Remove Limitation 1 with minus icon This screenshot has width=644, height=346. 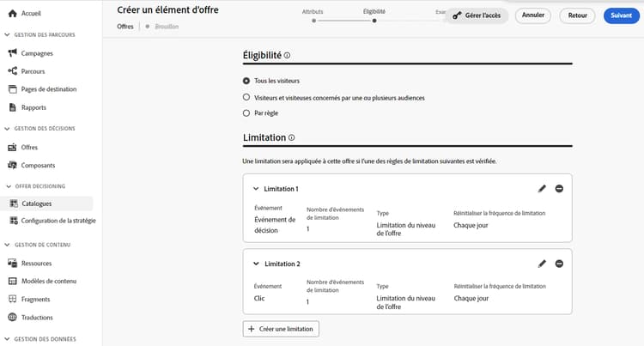tap(559, 188)
